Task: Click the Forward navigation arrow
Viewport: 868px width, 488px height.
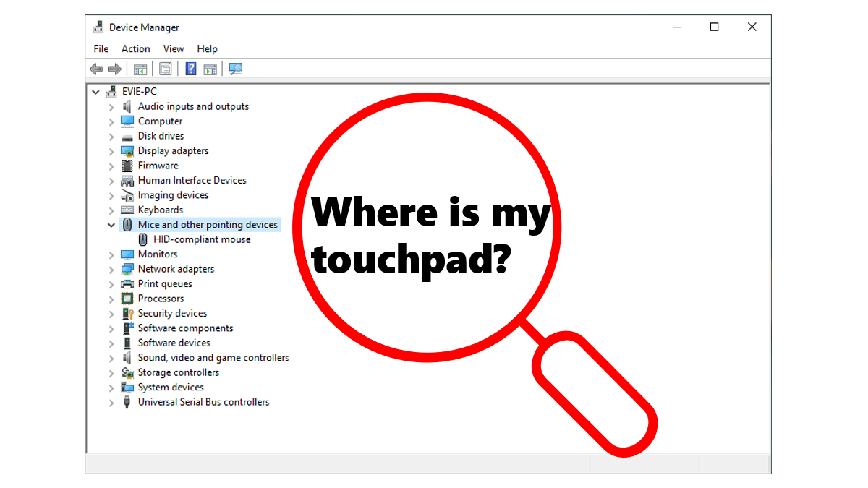Action: coord(115,69)
